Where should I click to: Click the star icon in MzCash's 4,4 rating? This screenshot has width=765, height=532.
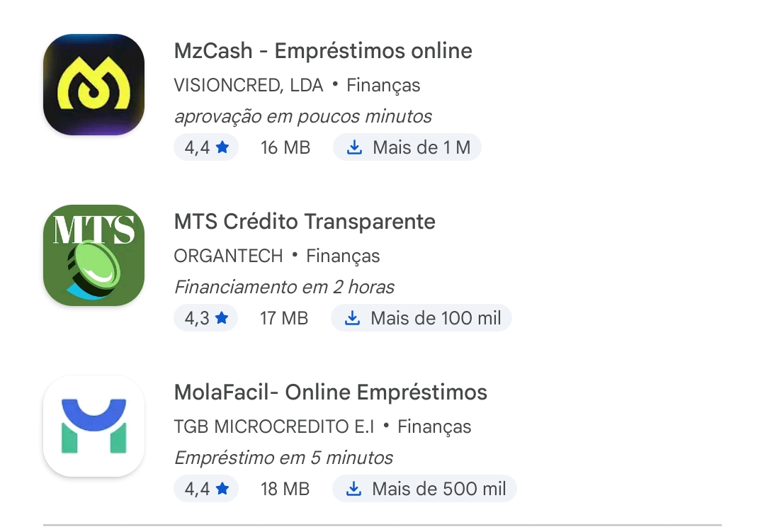click(222, 147)
